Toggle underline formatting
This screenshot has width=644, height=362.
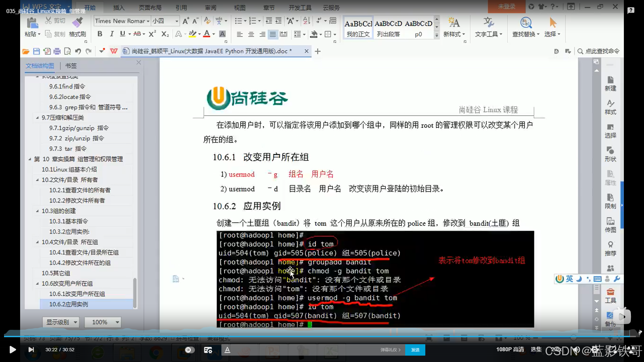click(122, 34)
